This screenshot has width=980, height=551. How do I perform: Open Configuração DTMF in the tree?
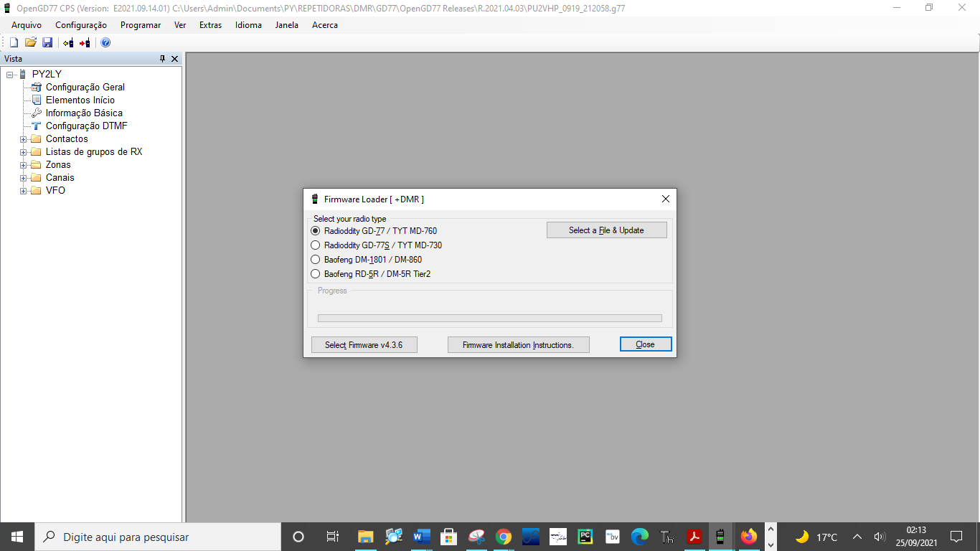[87, 126]
